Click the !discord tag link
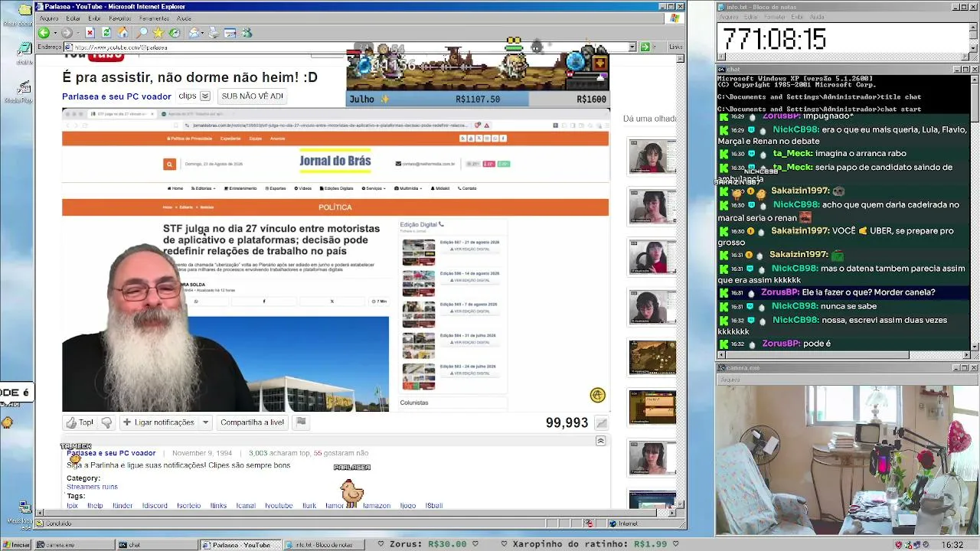The width and height of the screenshot is (980, 551). click(155, 506)
